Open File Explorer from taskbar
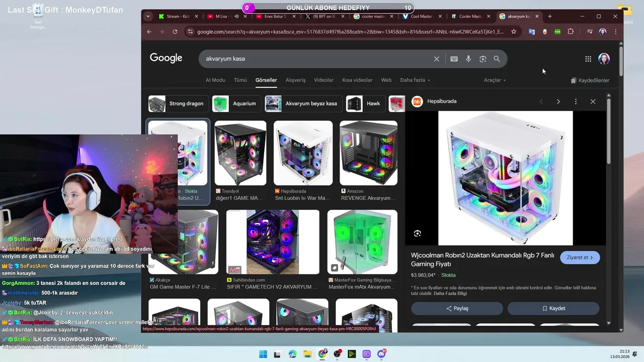The width and height of the screenshot is (644, 362). pyautogui.click(x=307, y=354)
